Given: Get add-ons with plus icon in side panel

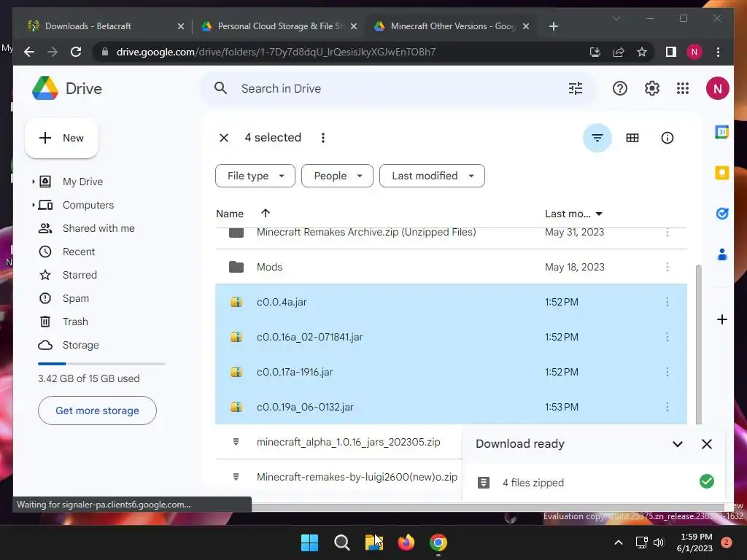Looking at the screenshot, I should coord(721,319).
